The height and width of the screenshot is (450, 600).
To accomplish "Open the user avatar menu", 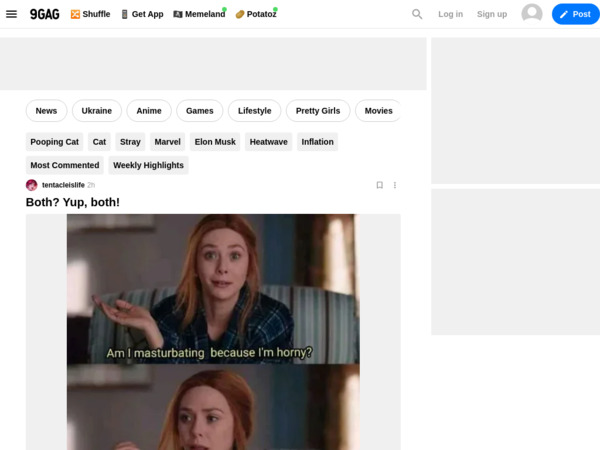I will (x=532, y=14).
